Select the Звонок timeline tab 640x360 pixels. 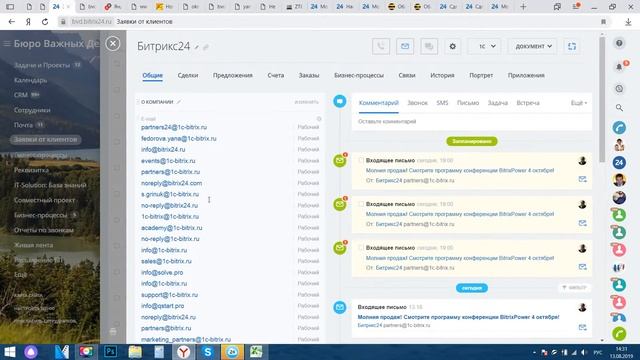[x=418, y=103]
